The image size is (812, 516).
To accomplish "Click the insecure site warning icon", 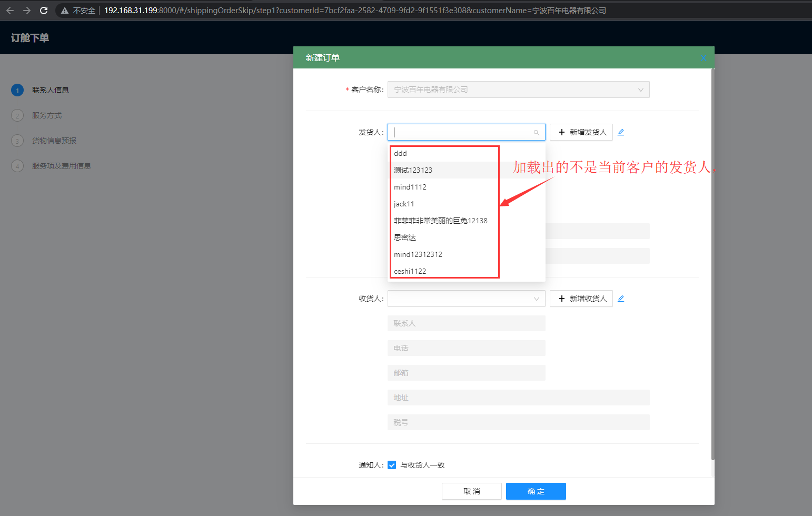I will pos(65,11).
